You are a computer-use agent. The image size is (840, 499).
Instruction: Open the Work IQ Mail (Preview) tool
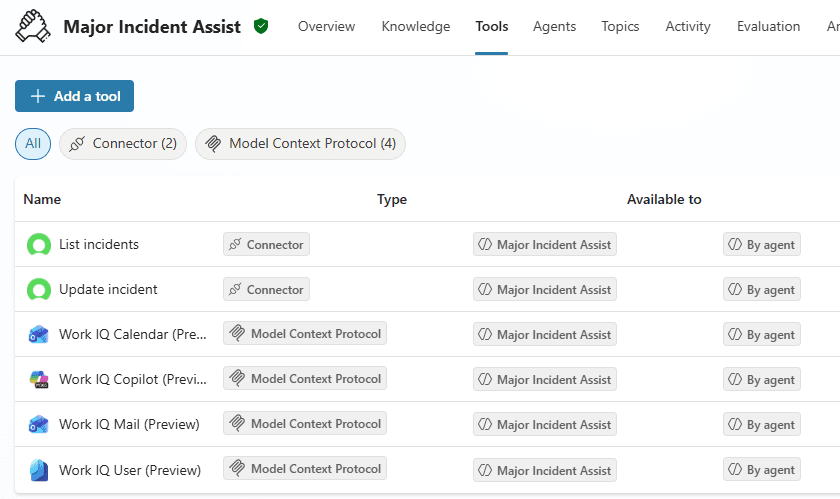129,425
